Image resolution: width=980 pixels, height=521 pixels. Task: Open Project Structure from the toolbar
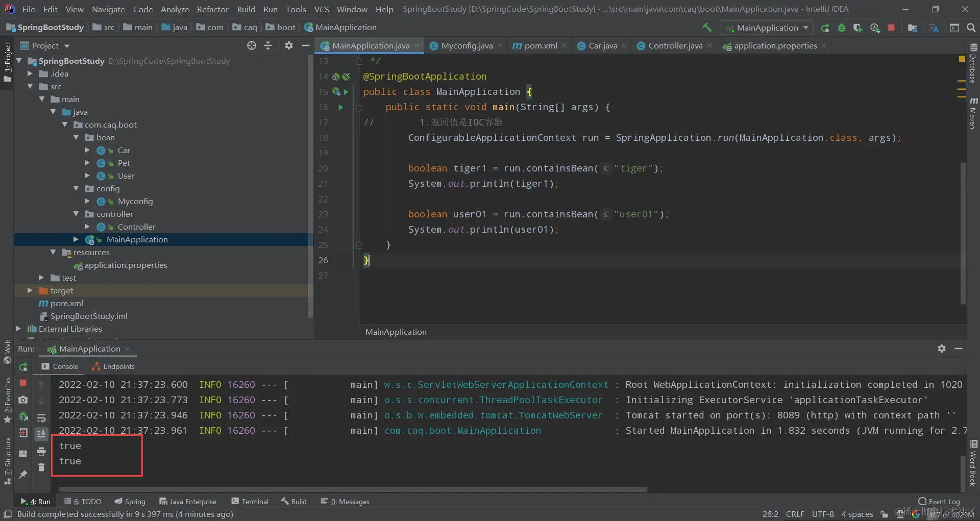coord(913,28)
